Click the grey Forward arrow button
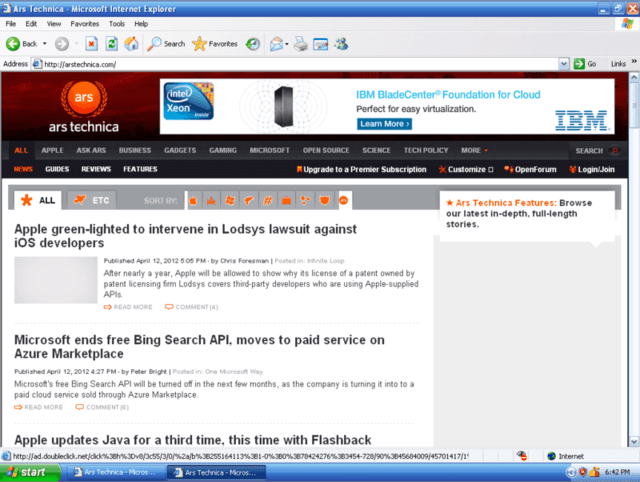This screenshot has height=482, width=640. 62,44
